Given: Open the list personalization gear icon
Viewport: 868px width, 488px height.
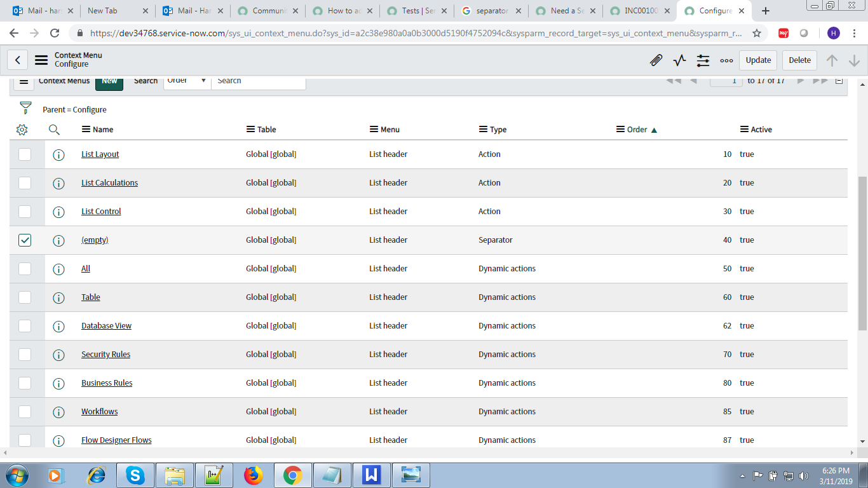Looking at the screenshot, I should tap(22, 129).
